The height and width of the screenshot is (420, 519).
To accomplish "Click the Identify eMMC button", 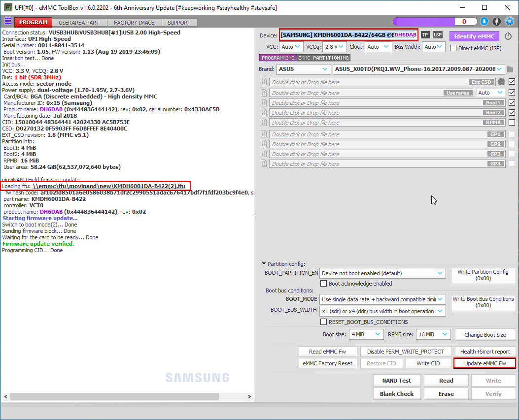I will 474,36.
